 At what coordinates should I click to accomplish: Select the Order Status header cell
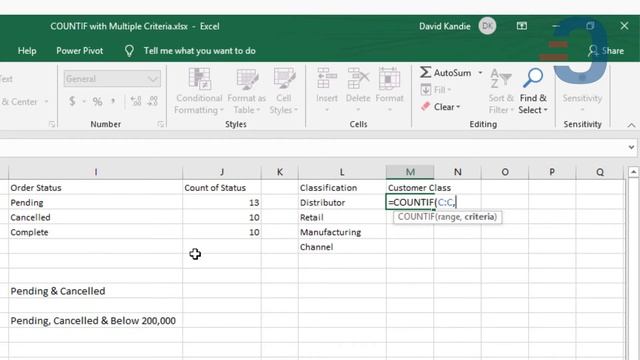coord(96,188)
